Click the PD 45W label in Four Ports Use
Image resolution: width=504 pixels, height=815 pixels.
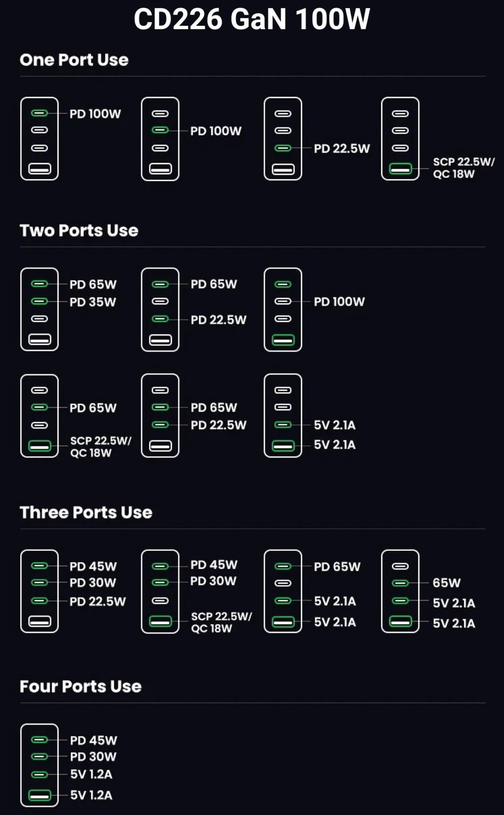point(94,741)
